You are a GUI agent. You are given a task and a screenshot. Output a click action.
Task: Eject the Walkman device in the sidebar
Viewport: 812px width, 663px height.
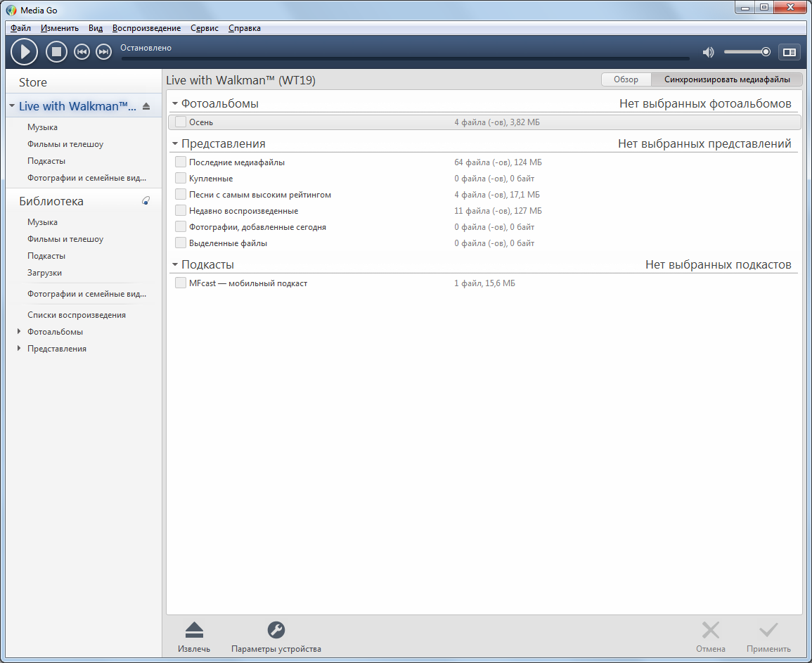tap(146, 106)
